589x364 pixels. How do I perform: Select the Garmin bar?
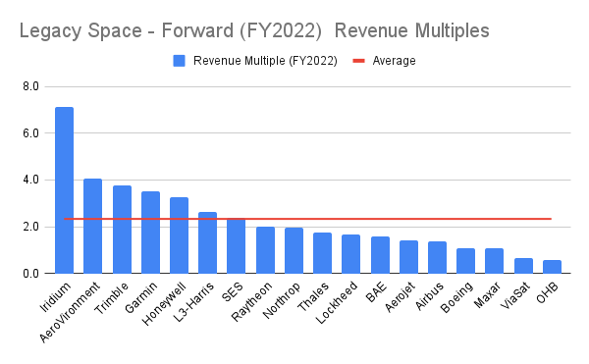click(150, 233)
